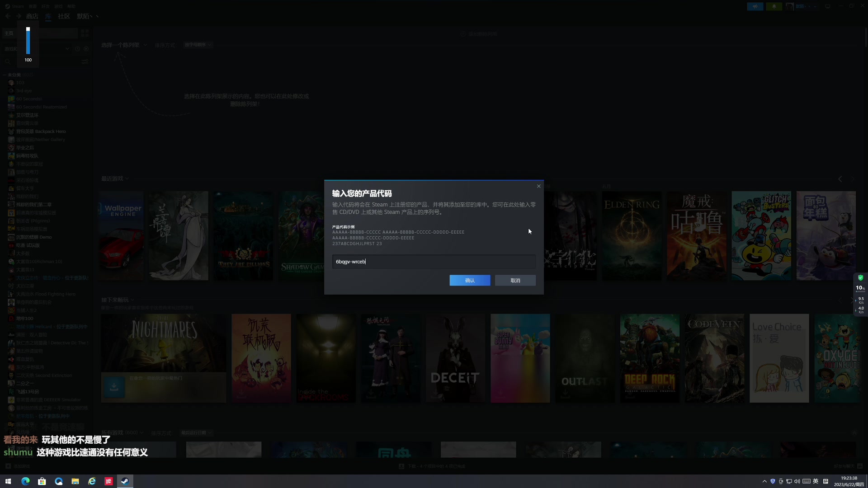Open the Wallpaper Engine cover
868x488 pixels.
click(x=121, y=235)
